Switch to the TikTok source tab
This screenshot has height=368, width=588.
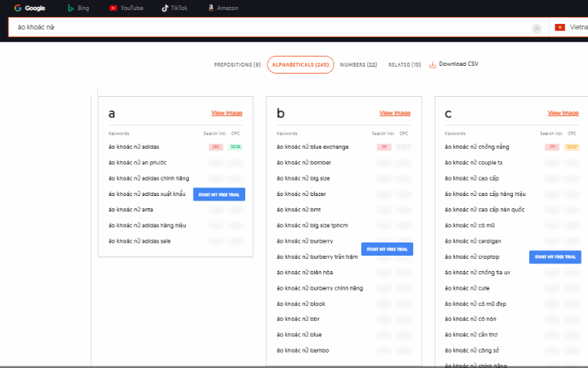[x=174, y=8]
